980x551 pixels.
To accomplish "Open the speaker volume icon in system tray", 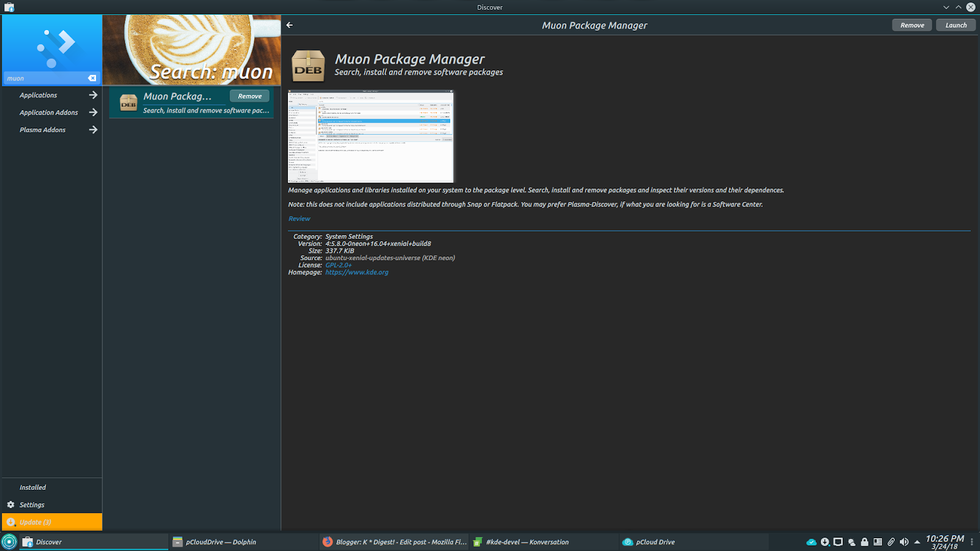I will [905, 542].
